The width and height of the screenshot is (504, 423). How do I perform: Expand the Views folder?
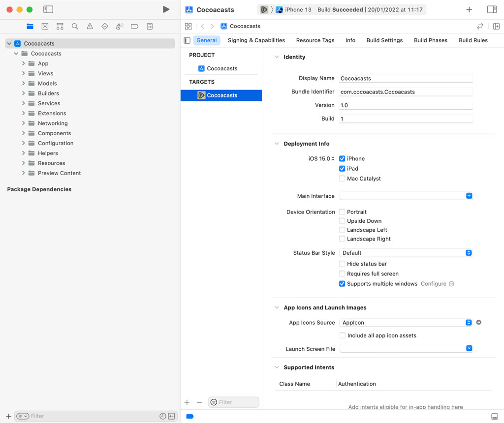(24, 74)
